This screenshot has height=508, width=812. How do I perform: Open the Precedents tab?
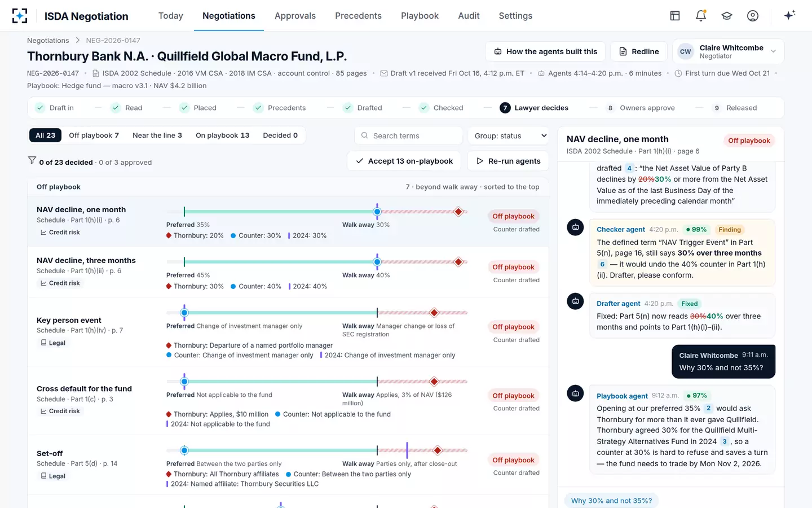click(358, 16)
